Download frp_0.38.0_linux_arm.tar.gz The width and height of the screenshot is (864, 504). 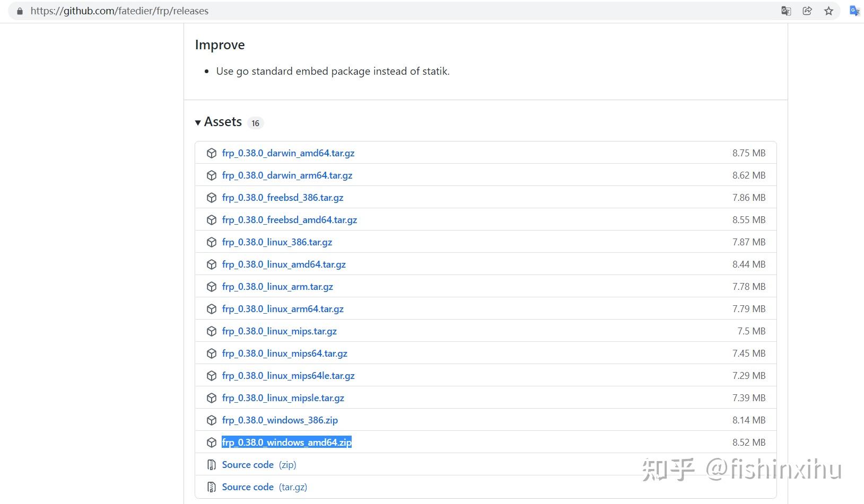277,286
